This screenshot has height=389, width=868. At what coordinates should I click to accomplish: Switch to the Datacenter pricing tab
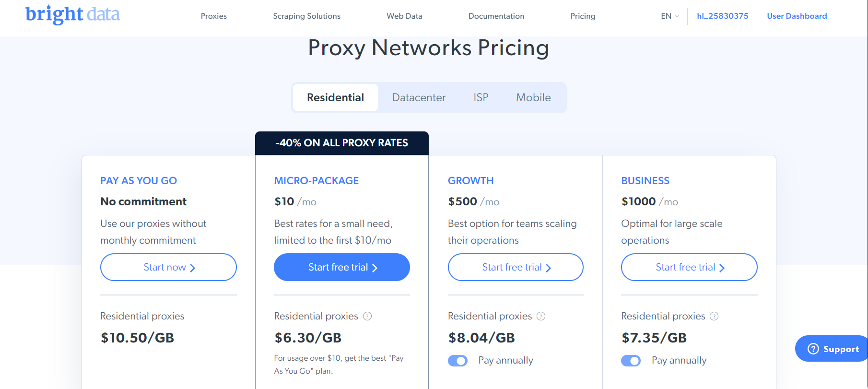pos(419,97)
